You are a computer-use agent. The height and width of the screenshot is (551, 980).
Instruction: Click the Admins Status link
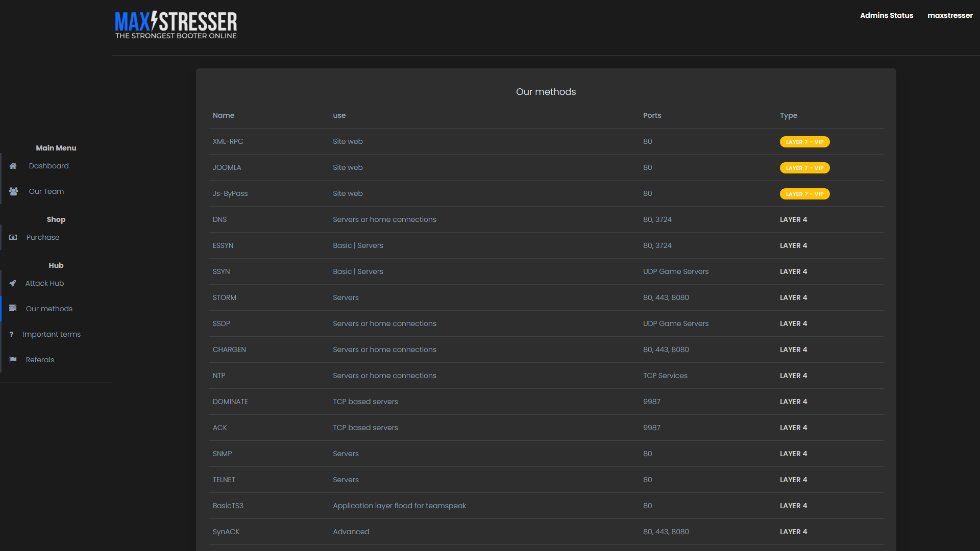click(x=887, y=15)
